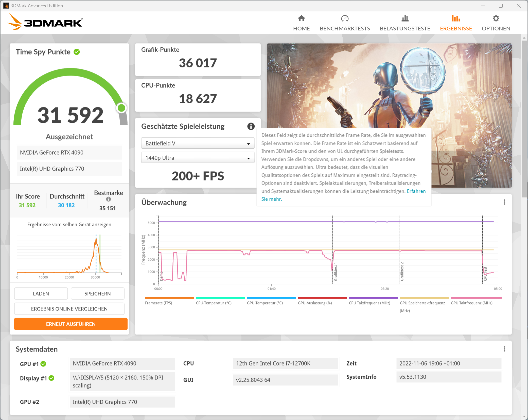Click the Optionen gear icon

pos(496,19)
